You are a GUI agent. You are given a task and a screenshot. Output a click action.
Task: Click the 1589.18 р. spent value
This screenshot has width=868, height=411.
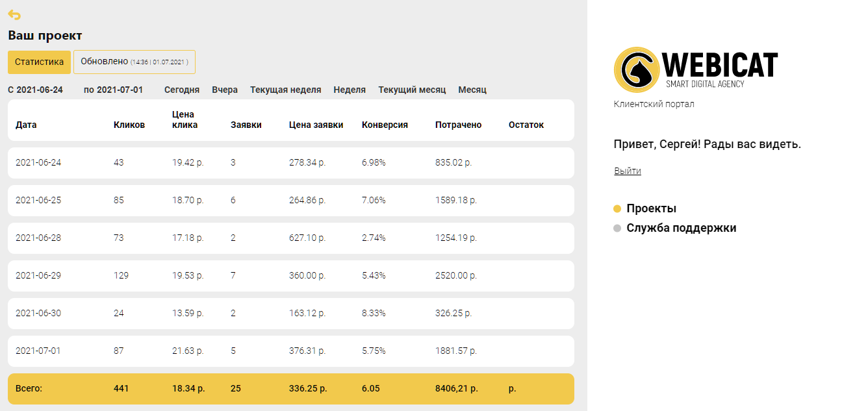(456, 200)
